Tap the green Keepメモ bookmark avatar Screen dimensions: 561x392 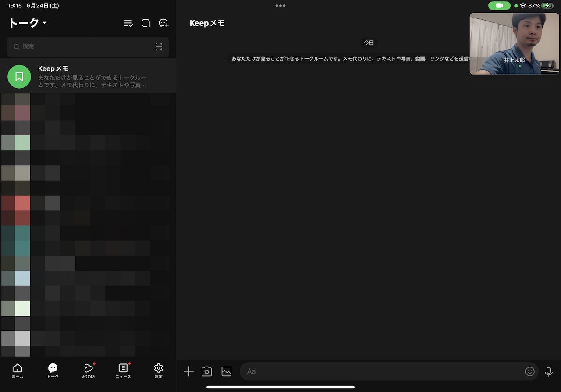pyautogui.click(x=19, y=76)
